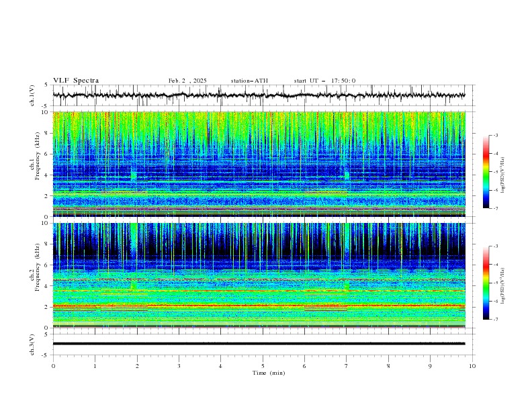The image size is (532, 411).
Task: Click the ch.2 spectrogram color bar
Action: [486, 283]
